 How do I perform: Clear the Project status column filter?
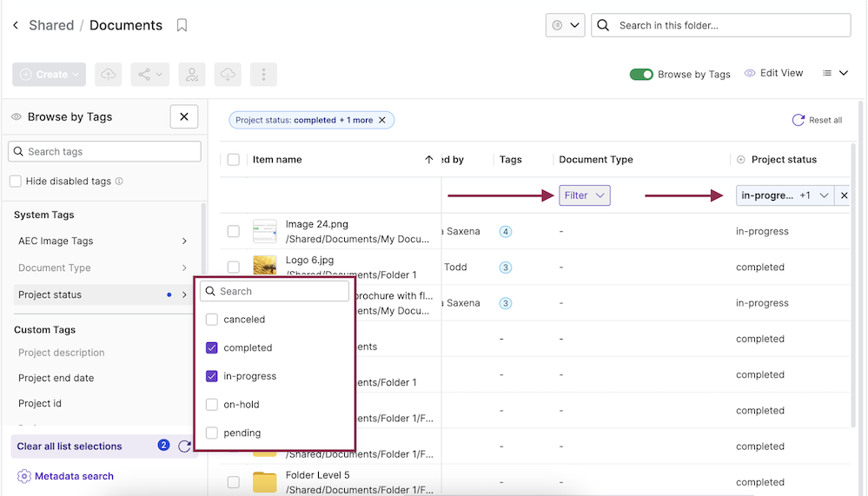click(x=844, y=195)
